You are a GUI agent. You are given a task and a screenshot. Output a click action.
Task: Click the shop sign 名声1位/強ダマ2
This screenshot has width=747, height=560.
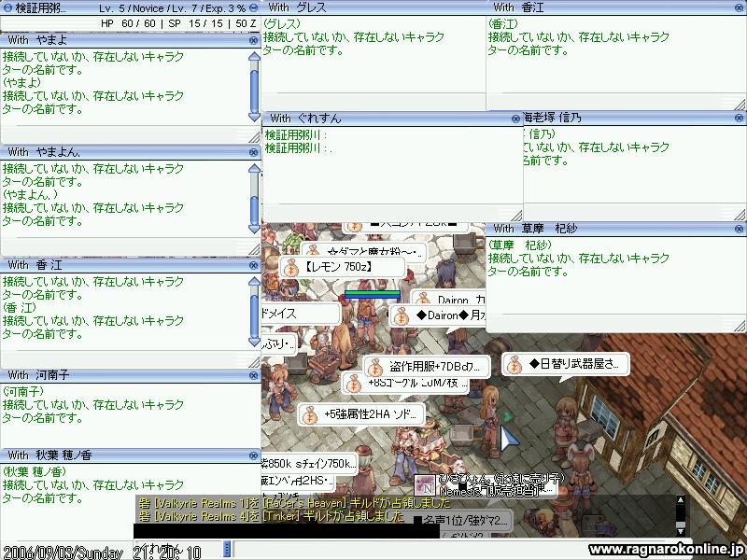click(462, 521)
